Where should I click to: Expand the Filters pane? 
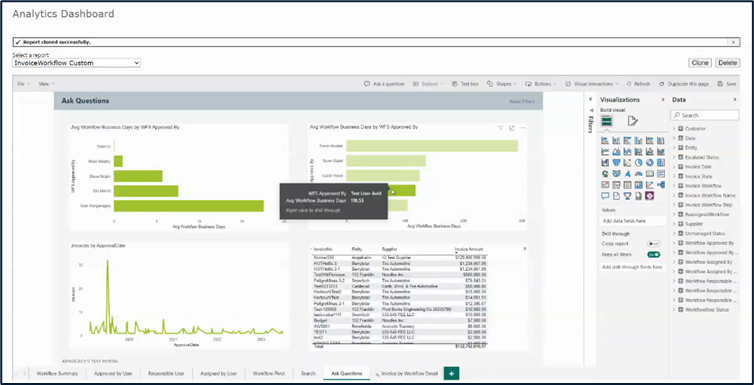[591, 99]
